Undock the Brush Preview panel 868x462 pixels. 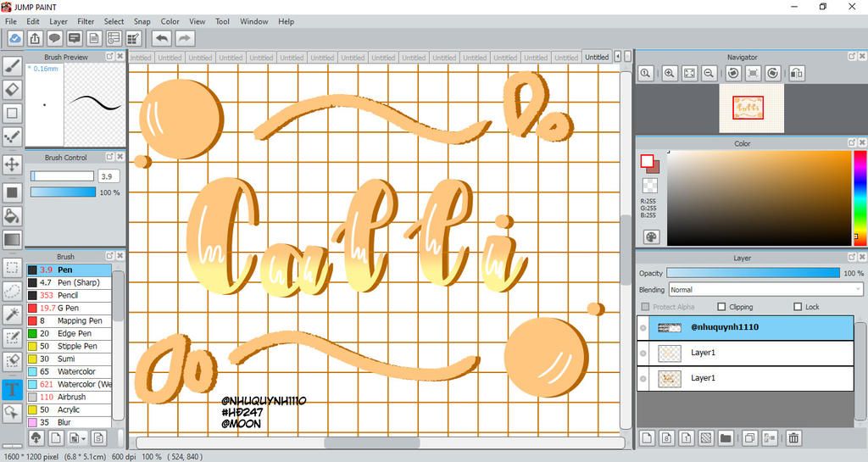[x=109, y=57]
